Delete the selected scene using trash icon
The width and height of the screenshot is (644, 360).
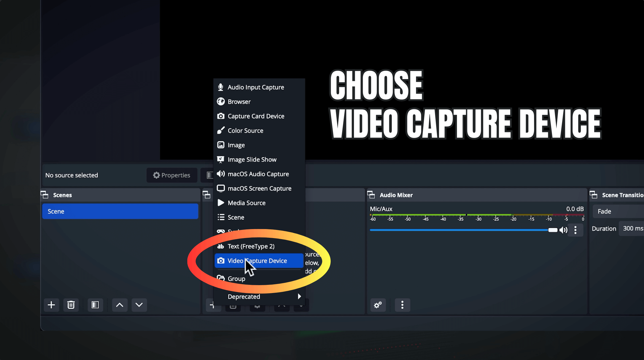point(71,305)
